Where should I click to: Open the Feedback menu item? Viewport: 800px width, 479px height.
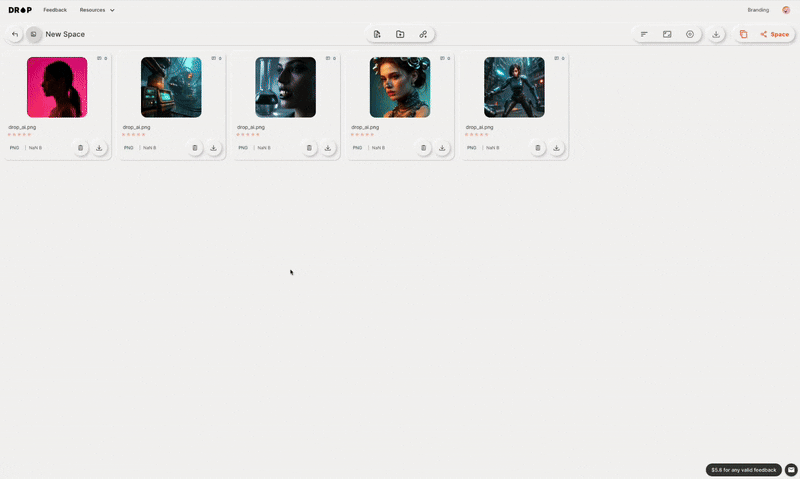tap(55, 10)
